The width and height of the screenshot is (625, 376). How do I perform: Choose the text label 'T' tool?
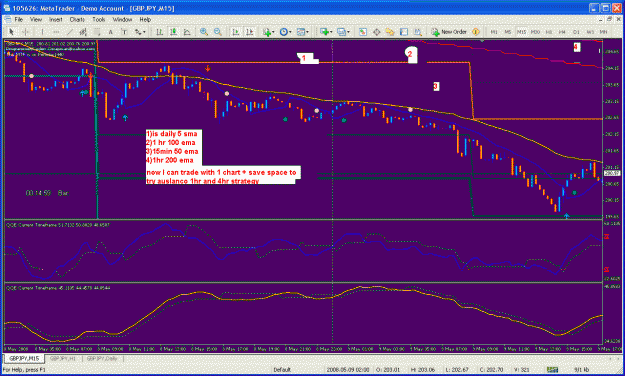tap(124, 32)
